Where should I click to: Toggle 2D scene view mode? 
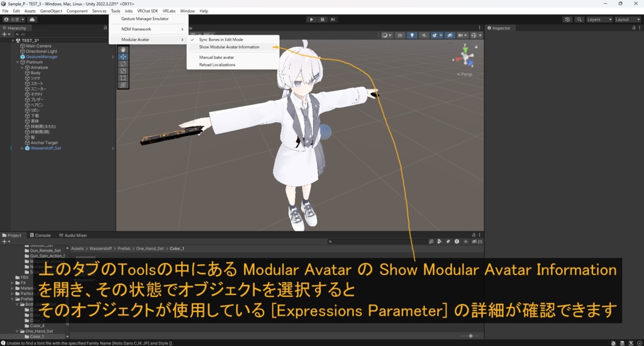point(399,35)
